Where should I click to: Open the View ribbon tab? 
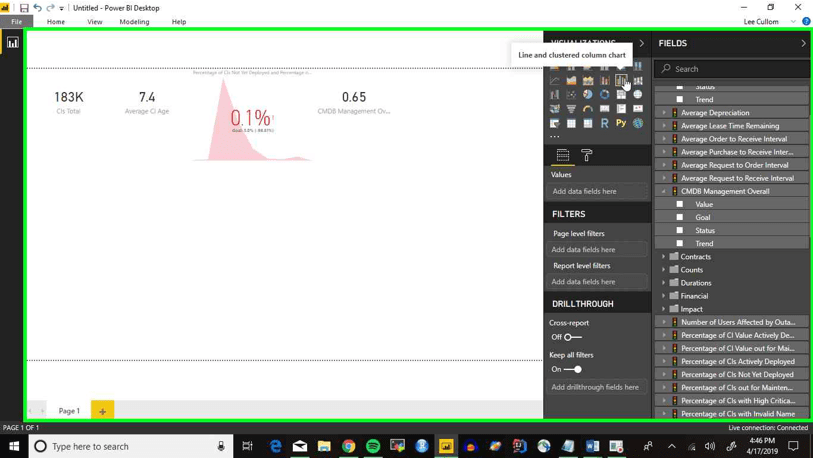[94, 22]
